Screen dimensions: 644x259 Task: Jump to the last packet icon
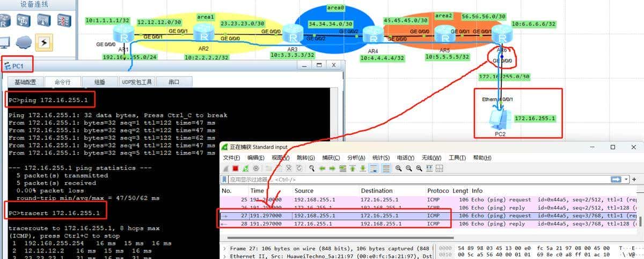pos(363,168)
